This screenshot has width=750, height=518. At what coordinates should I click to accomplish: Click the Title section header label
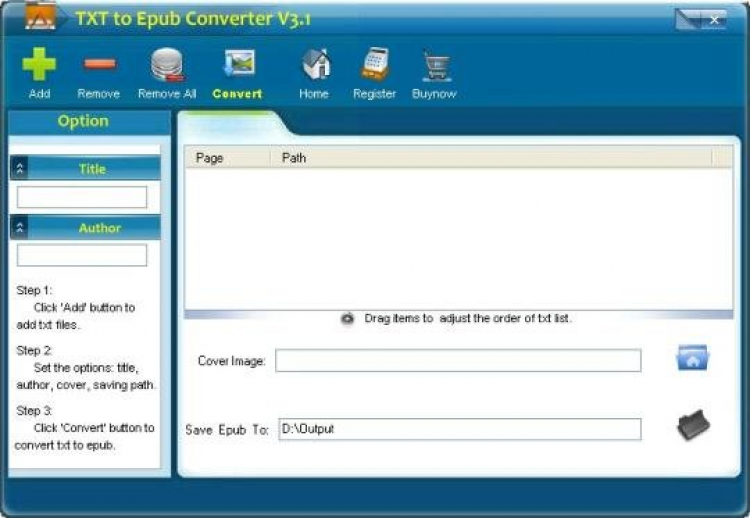pos(92,169)
